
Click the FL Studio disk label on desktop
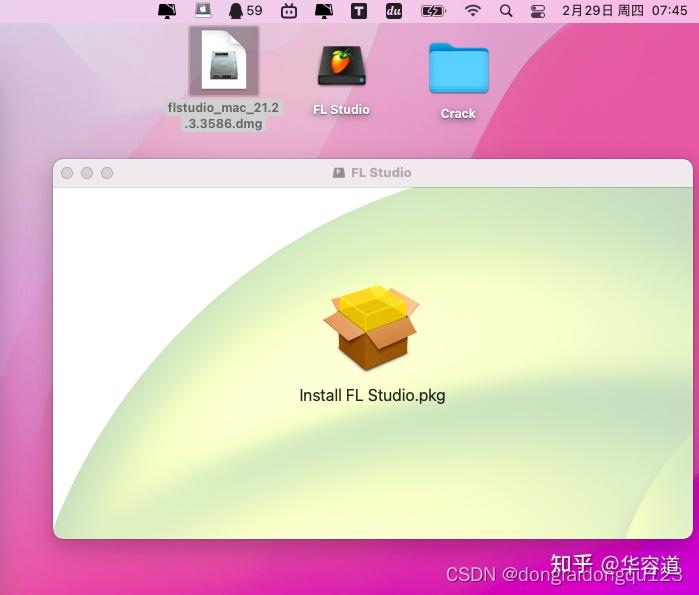pyautogui.click(x=341, y=110)
